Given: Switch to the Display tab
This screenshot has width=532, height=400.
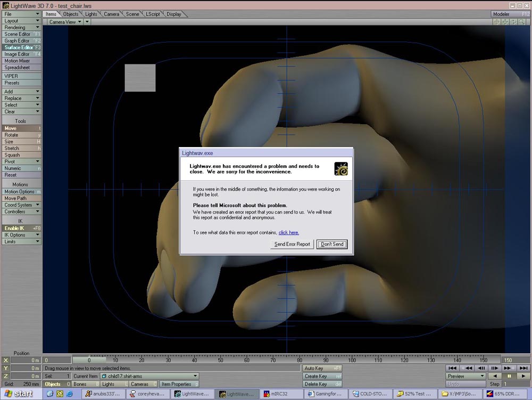Looking at the screenshot, I should point(174,14).
